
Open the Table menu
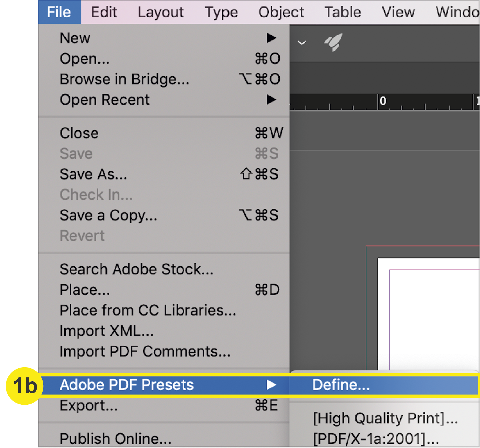click(x=342, y=12)
